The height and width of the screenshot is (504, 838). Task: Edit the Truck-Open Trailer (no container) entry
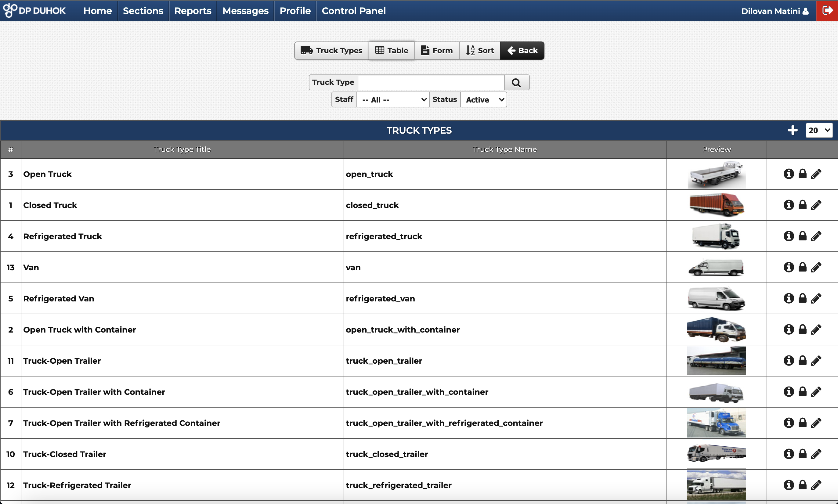click(816, 361)
